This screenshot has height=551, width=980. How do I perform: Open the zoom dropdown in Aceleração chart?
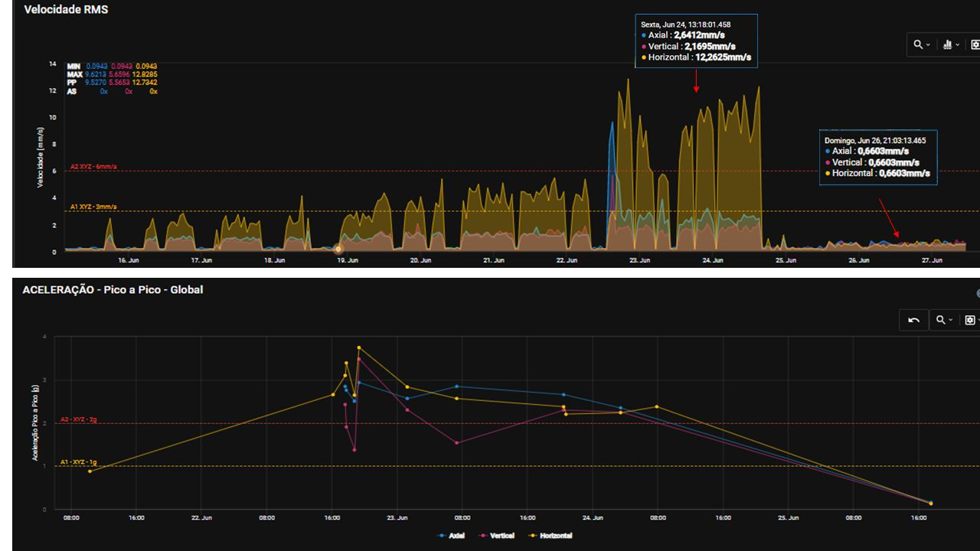point(944,320)
